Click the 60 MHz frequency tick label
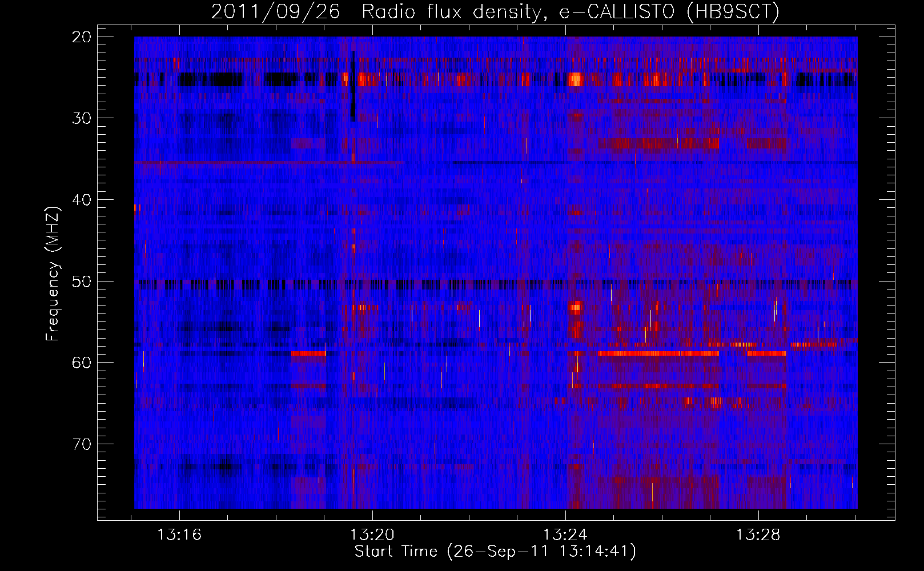Viewport: 924px width, 571px height. (82, 363)
